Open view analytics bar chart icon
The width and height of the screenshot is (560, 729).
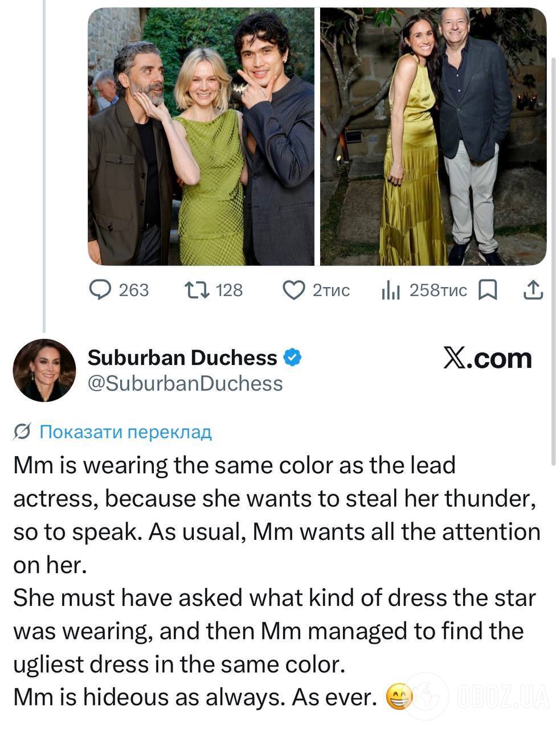click(391, 290)
